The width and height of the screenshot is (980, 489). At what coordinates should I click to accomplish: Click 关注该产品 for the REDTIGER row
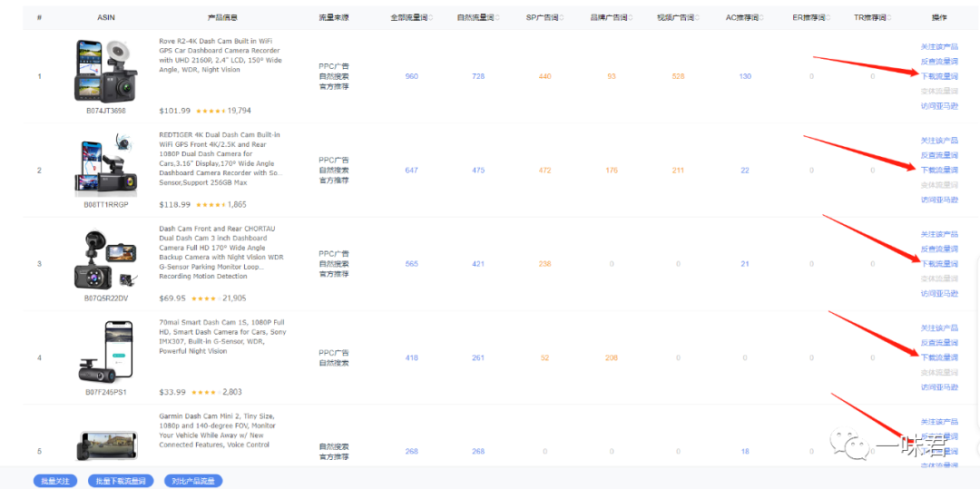click(939, 141)
